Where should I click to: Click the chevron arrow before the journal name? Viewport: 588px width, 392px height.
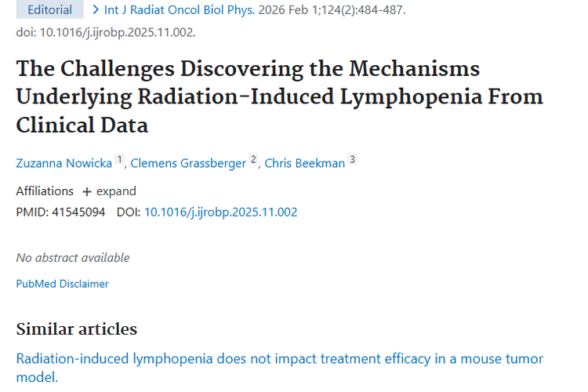(x=96, y=10)
